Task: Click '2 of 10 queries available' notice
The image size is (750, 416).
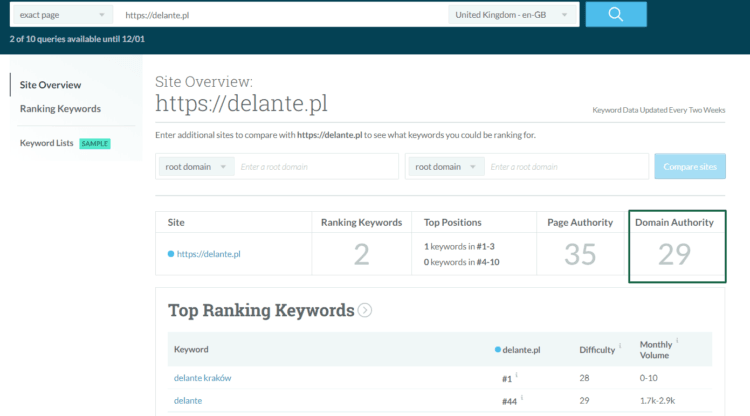Action: pos(77,39)
